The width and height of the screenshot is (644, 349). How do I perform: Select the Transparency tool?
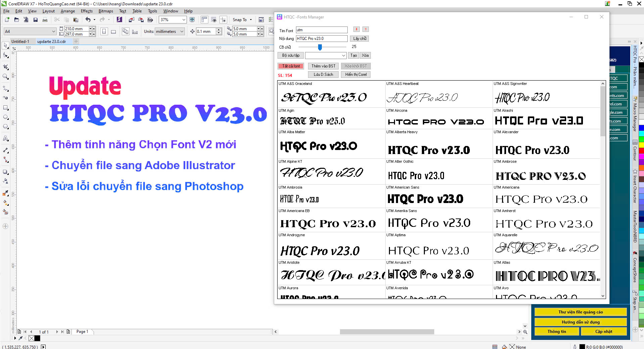5,181
